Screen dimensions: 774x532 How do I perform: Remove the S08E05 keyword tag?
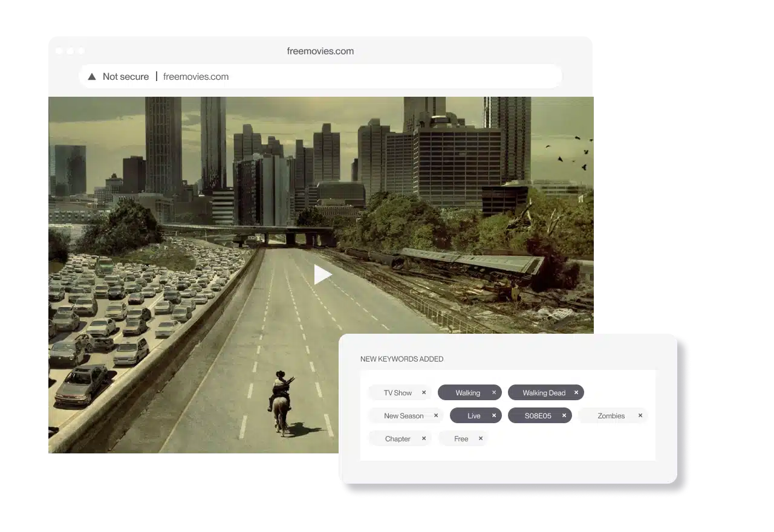point(564,415)
